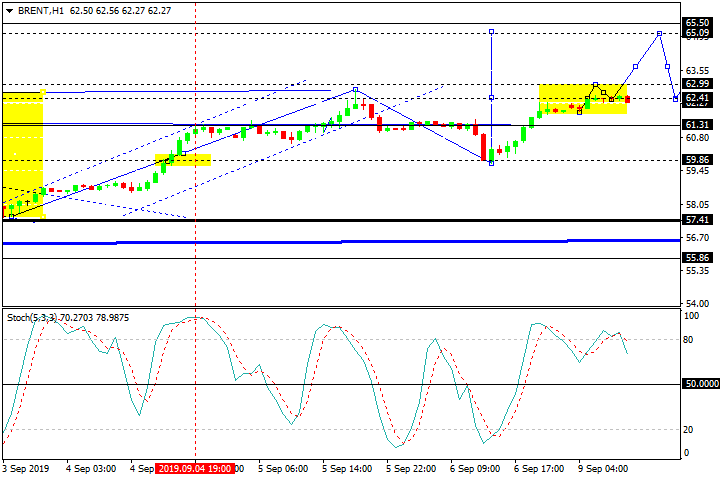Click the forecast peak marker at 65.09
This screenshot has width=720, height=480.
659,33
